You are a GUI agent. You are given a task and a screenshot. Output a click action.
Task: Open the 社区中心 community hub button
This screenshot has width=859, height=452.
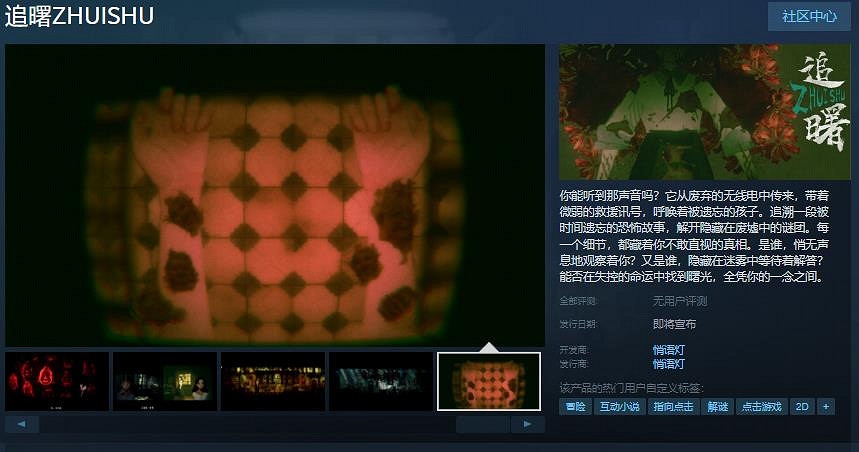coord(809,16)
